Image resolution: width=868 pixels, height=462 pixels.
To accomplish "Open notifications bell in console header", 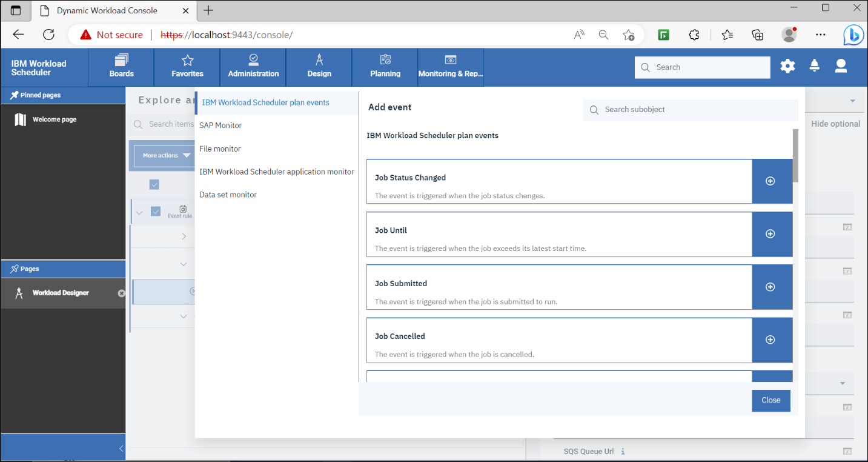I will (x=815, y=67).
